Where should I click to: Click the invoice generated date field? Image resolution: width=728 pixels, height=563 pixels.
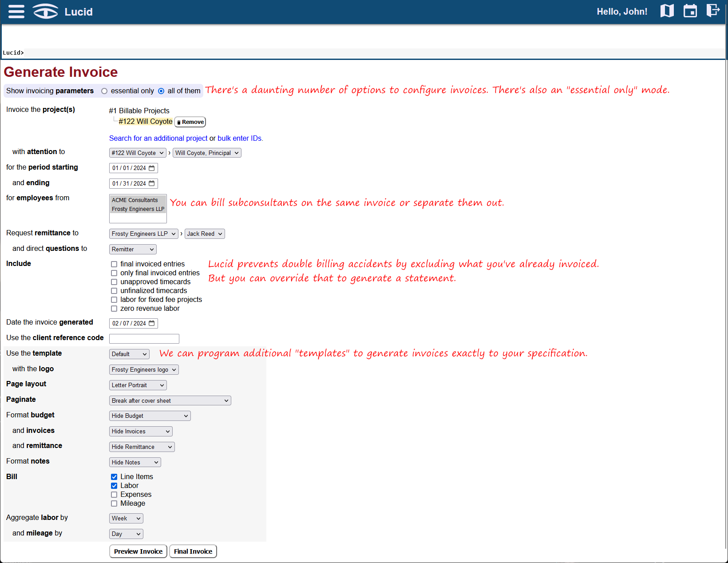pyautogui.click(x=134, y=323)
